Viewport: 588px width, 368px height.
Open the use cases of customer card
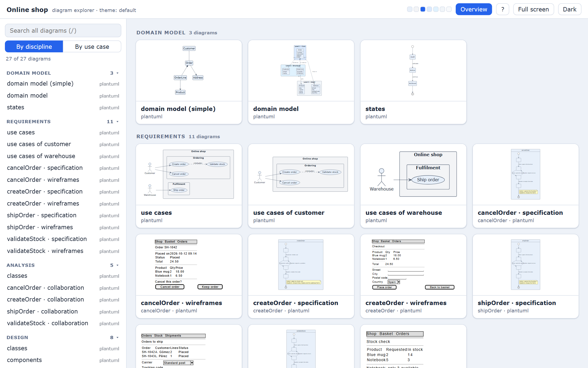coord(301,186)
